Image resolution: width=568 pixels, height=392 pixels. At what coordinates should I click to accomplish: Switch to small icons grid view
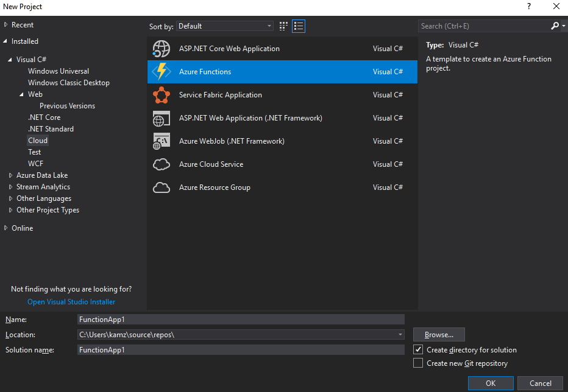tap(283, 26)
